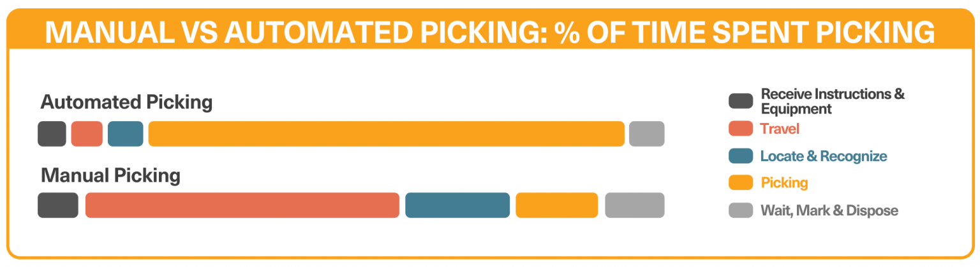Click the blue Locate & Recognize legend swatch
Screen dimensions: 980x267
(741, 156)
